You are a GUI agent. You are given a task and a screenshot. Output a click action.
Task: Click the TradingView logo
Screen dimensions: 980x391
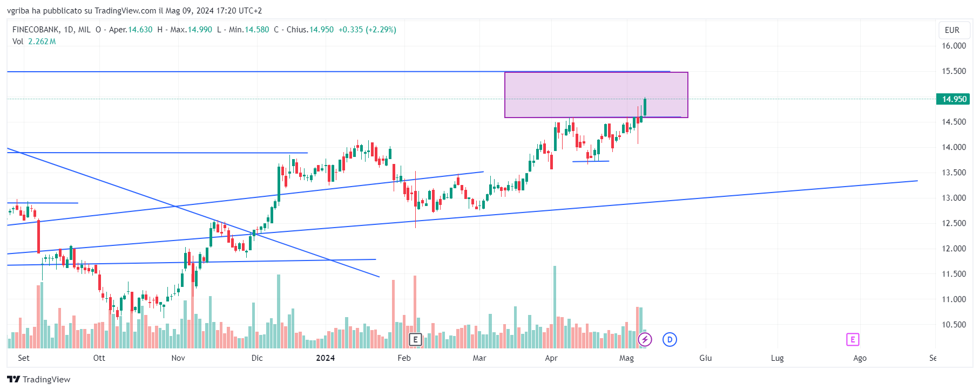(x=39, y=379)
